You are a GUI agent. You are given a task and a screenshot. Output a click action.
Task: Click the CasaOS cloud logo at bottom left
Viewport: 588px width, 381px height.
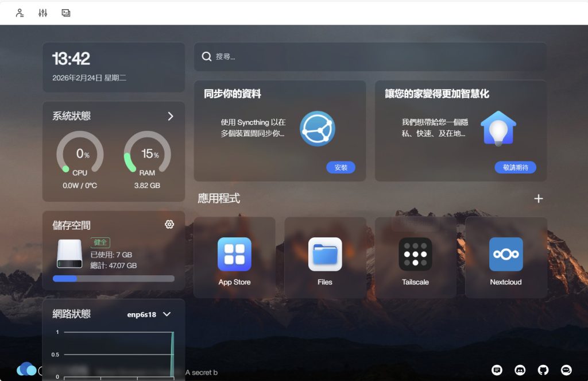(26, 369)
